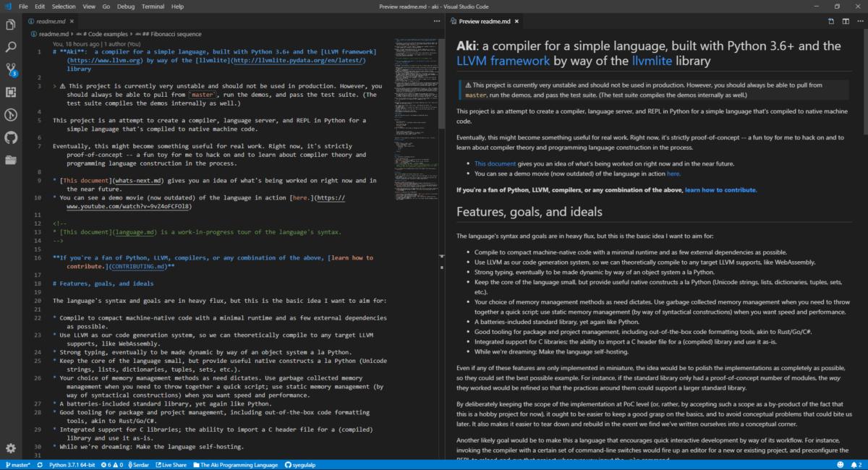Click Live Share in the status bar
This screenshot has width=868, height=470.
[x=170, y=465]
